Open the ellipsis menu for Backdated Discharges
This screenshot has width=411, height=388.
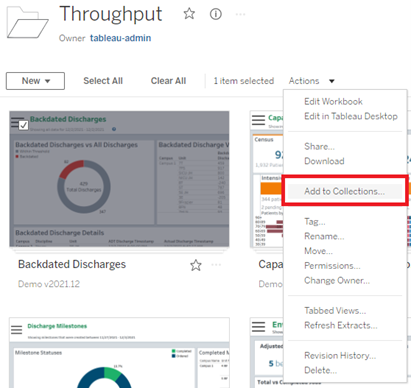pos(216,265)
